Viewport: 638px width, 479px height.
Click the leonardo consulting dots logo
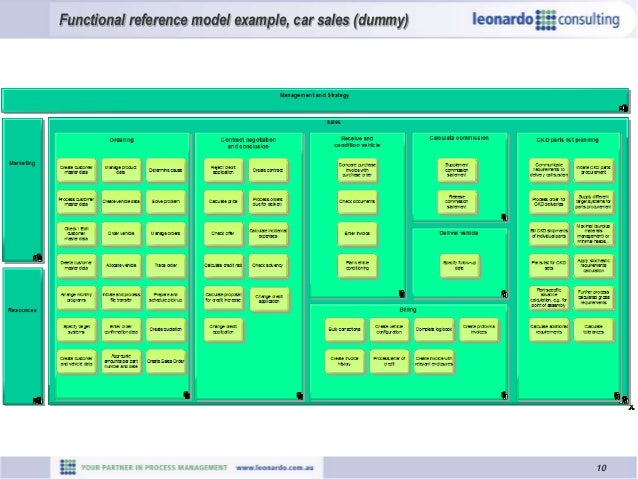[x=546, y=20]
